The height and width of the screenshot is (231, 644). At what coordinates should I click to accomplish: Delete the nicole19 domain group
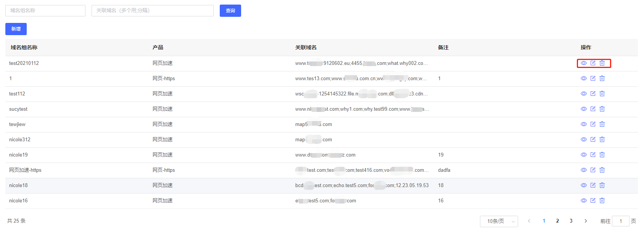coord(602,155)
